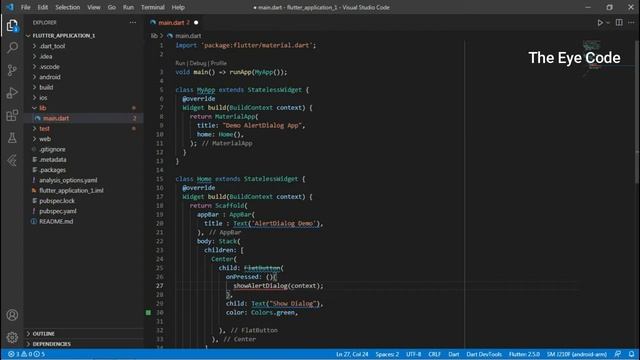
Task: Open the View menu
Action: (94, 7)
